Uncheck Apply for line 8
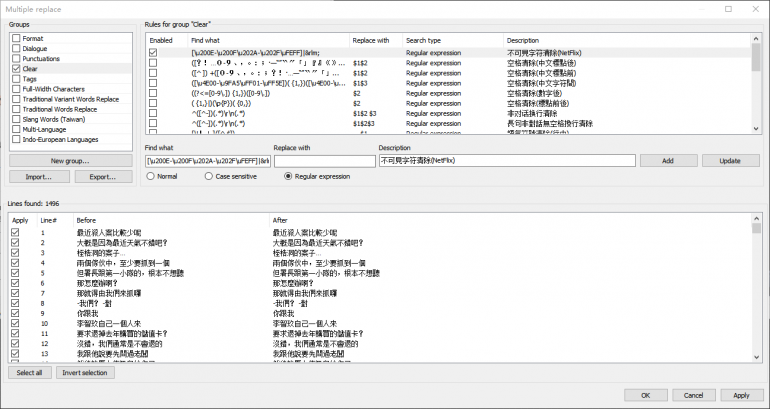Screen dimensions: 770x409 pos(15,303)
